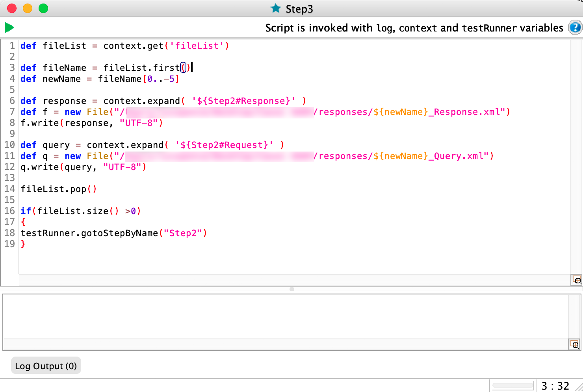Click the divider handle between editor and log
Viewport: 583px width, 392px height.
(291, 289)
